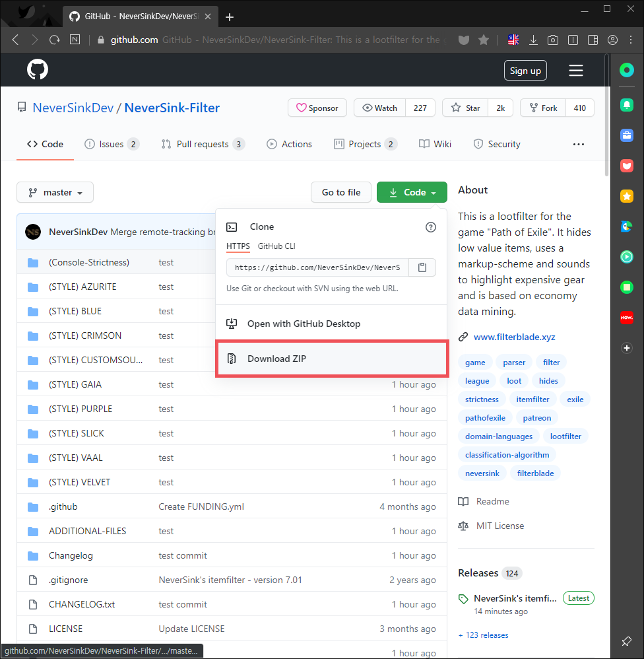Image resolution: width=644 pixels, height=659 pixels.
Task: Open the (STYLE) AZURITE folder
Action: tap(82, 287)
